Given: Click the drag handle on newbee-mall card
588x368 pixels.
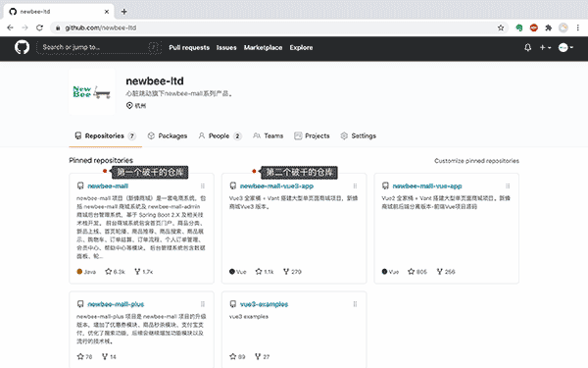Looking at the screenshot, I should (203, 185).
